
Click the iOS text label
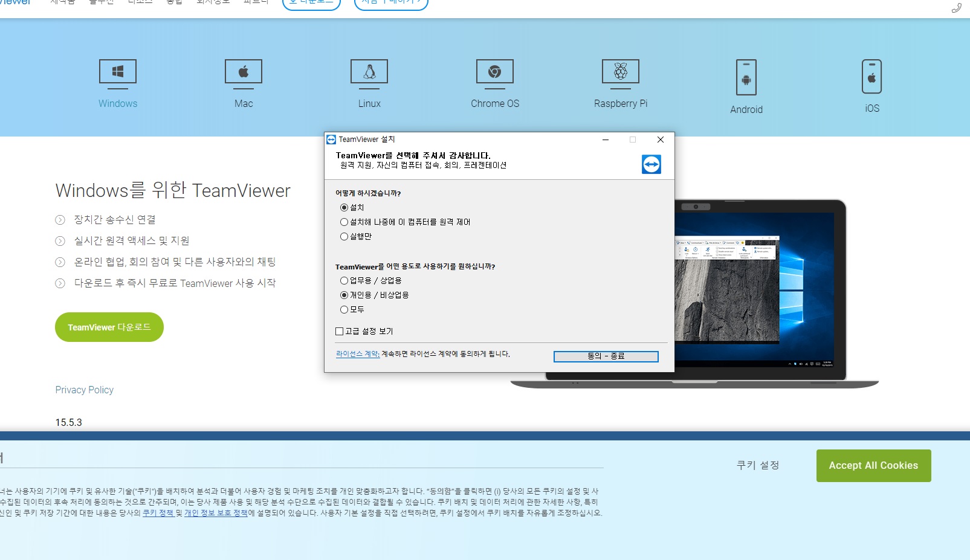coord(872,108)
